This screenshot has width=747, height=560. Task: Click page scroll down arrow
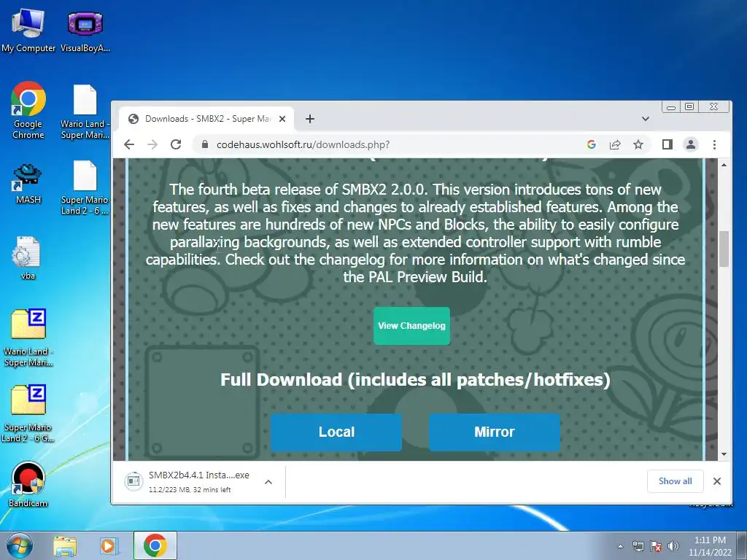724,454
